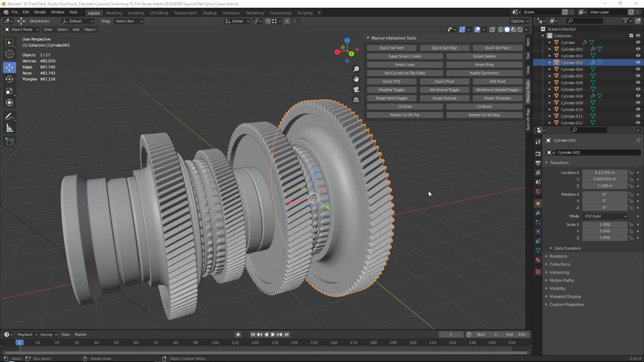644x362 pixels.
Task: Toggle the Location X lock icon
Action: pyautogui.click(x=631, y=173)
